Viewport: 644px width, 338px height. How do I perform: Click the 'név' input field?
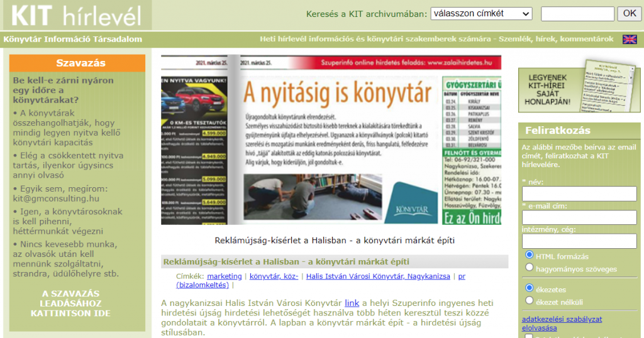point(579,194)
